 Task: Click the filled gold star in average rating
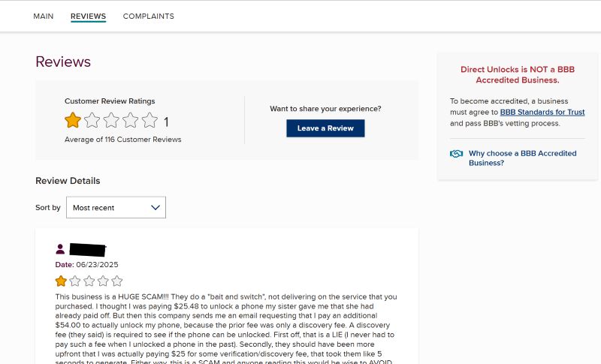point(73,121)
